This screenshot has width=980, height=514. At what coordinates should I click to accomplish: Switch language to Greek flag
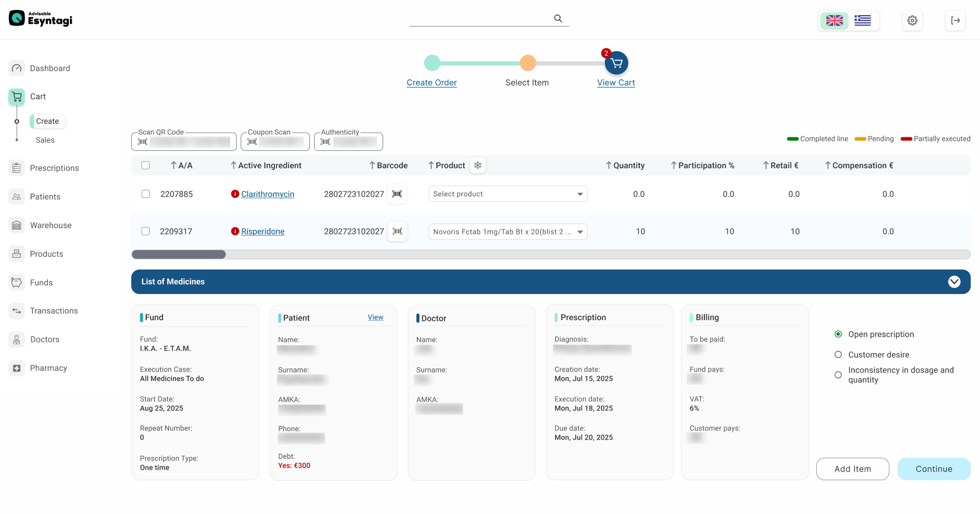(x=862, y=21)
